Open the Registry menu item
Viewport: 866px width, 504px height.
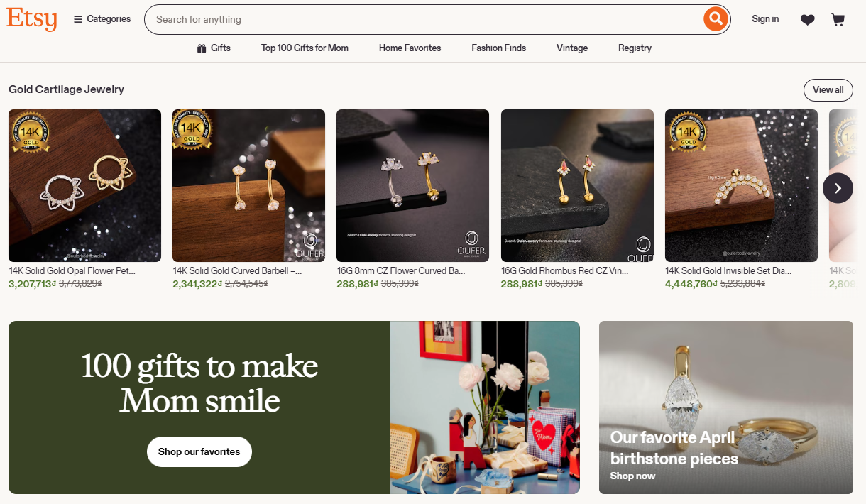coord(635,48)
